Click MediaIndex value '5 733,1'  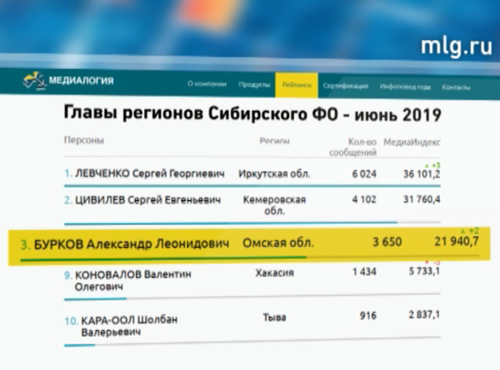point(424,271)
